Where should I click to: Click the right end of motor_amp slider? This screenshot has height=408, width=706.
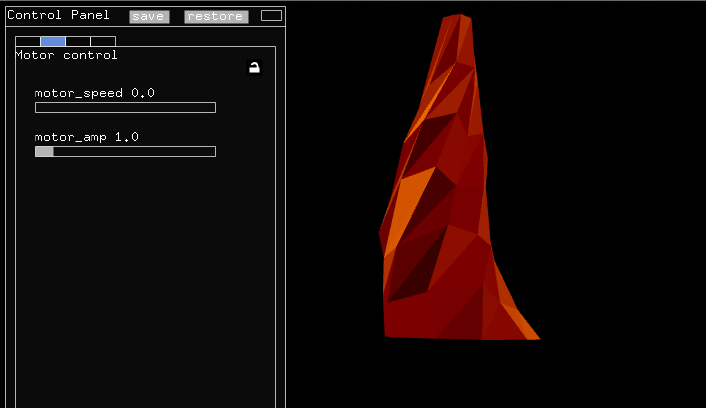click(213, 152)
